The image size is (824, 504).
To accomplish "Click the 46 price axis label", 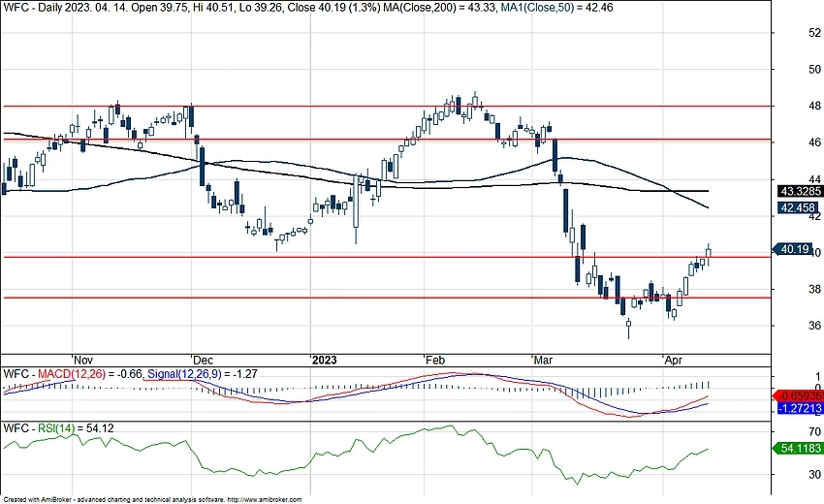I will 814,142.
